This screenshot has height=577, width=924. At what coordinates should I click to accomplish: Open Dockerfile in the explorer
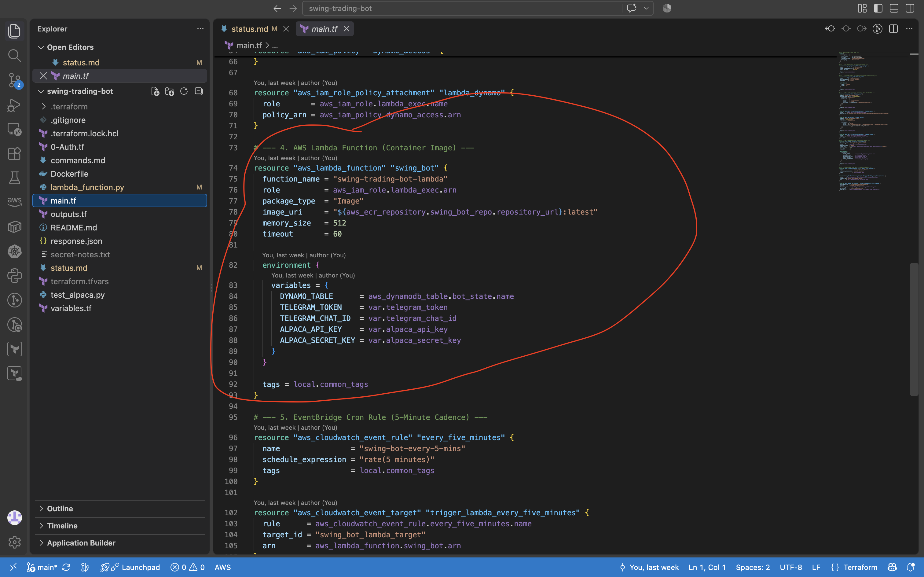pyautogui.click(x=120, y=174)
